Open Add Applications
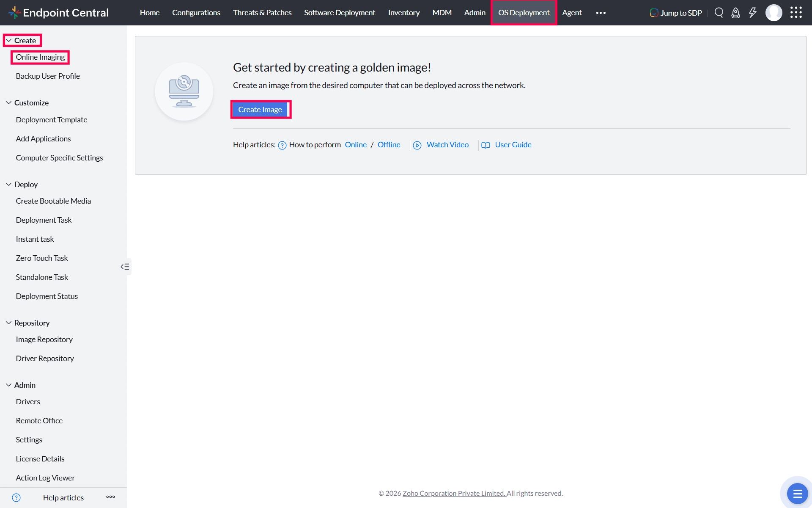The height and width of the screenshot is (508, 812). [43, 139]
